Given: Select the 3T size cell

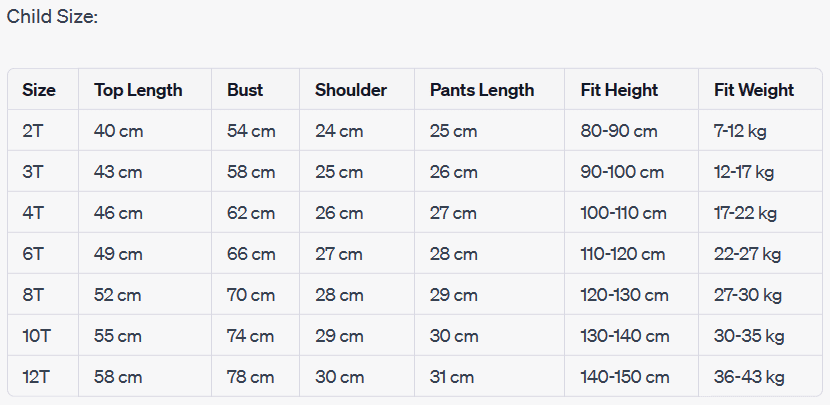Looking at the screenshot, I should [x=32, y=172].
